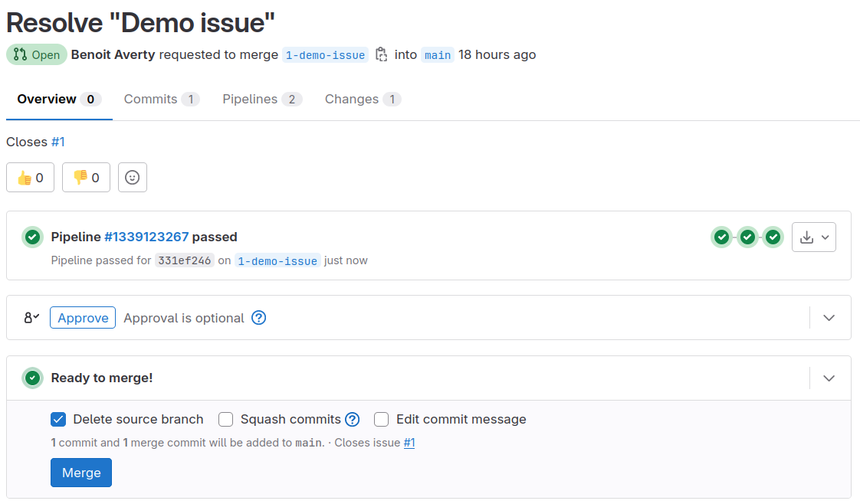Viewport: 860px width, 504px height.
Task: Click the Merge button
Action: point(80,472)
